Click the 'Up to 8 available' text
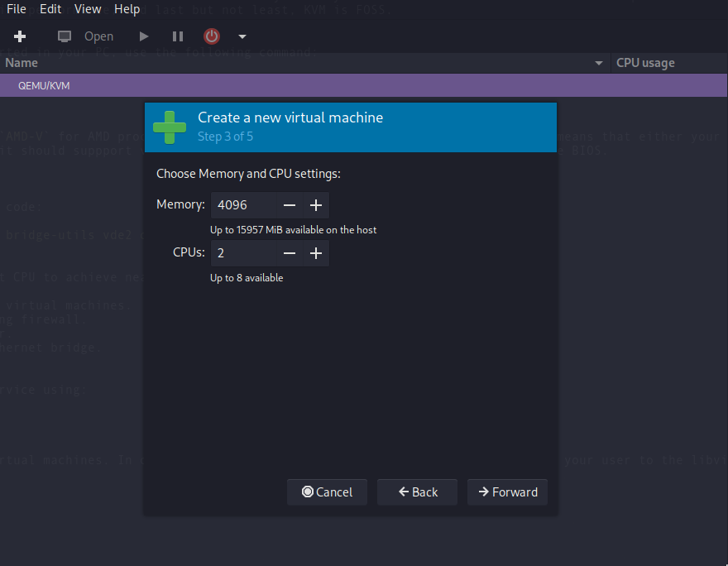728x566 pixels. click(247, 278)
